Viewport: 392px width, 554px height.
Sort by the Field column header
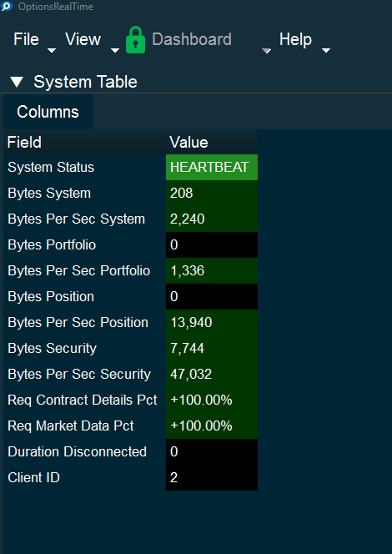tap(84, 142)
